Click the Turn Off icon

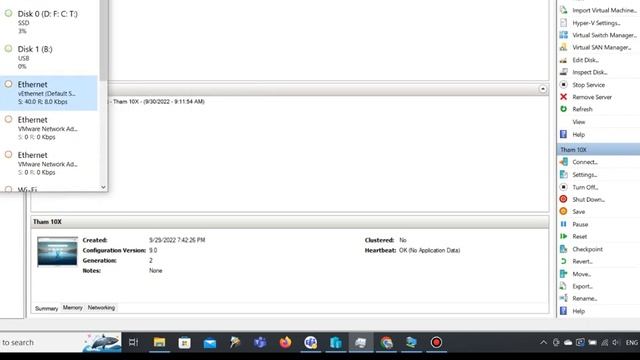point(564,187)
